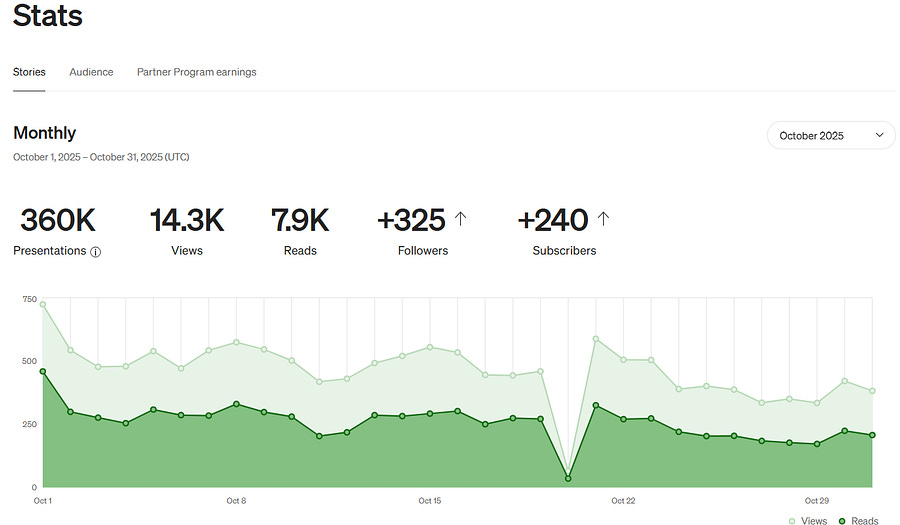Click the Presentations label
The height and width of the screenshot is (525, 900).
pos(49,251)
